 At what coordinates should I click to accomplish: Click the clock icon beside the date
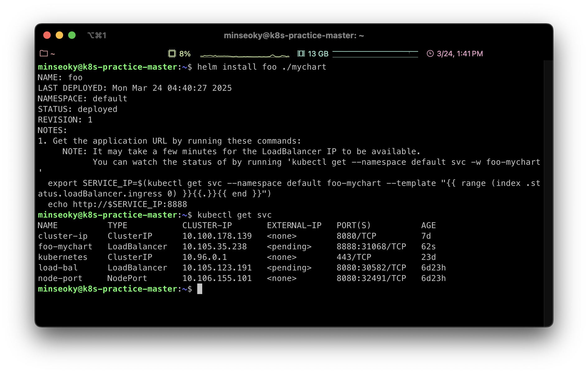[430, 53]
